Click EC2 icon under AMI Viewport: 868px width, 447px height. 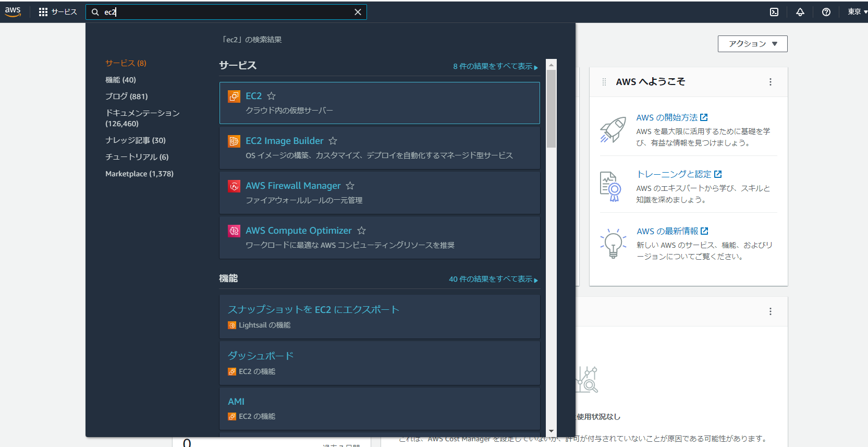coord(232,417)
